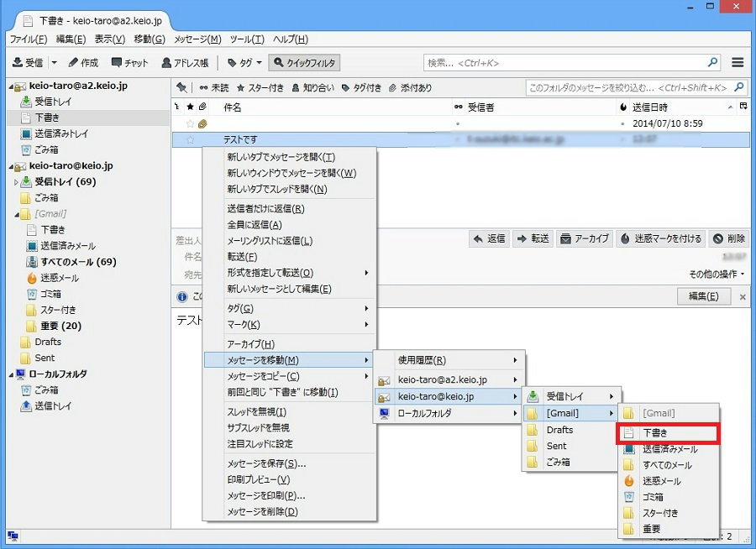
Task: Open the その他の操作 dropdown
Action: 717,274
